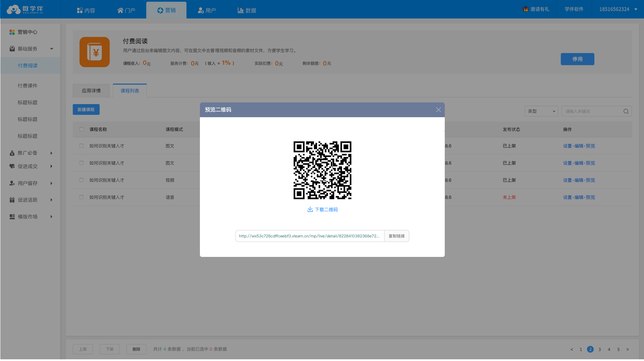
Task: Click the 模版市场 layout icon
Action: point(12,217)
